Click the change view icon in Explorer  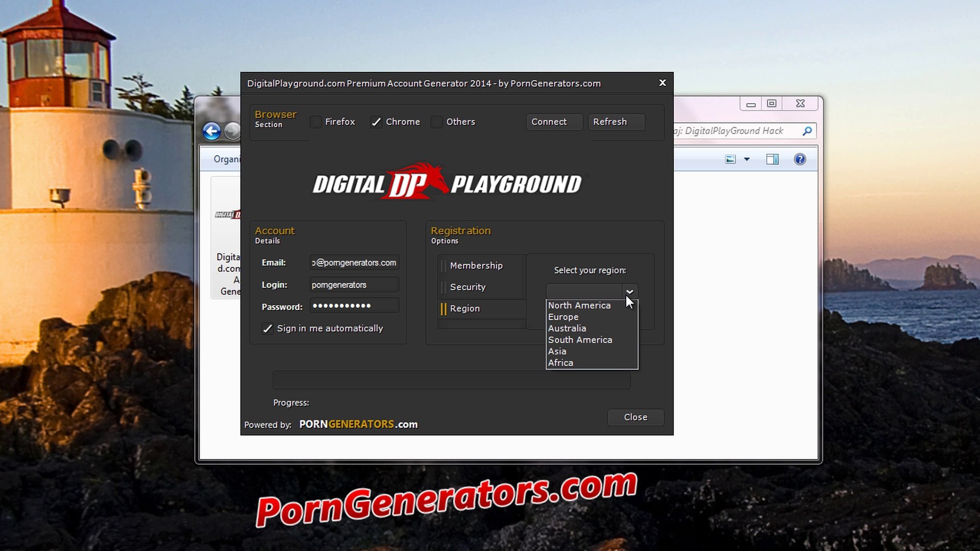[x=730, y=159]
